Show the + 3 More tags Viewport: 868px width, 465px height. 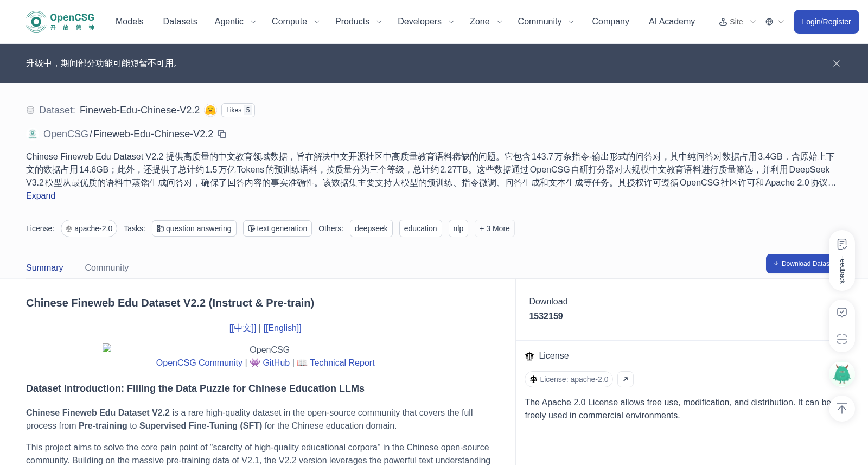click(x=495, y=228)
